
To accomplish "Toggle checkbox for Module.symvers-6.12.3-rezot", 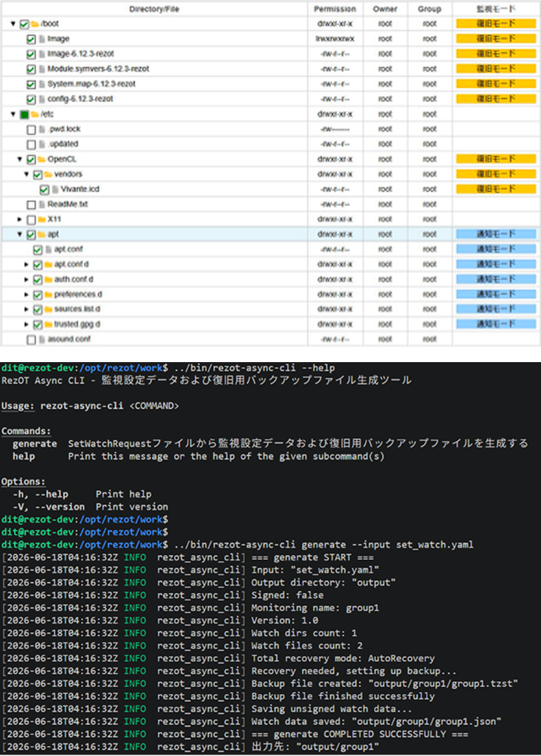I will pos(31,70).
